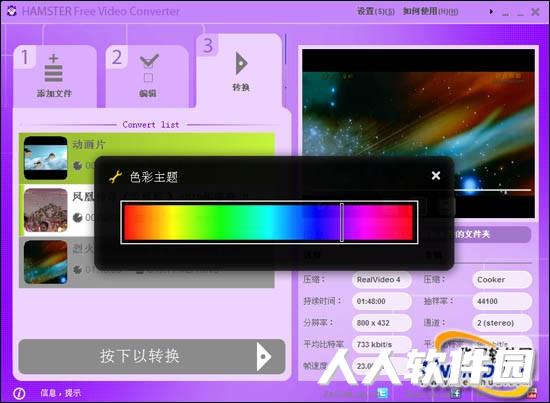Click the Press to convert button
The height and width of the screenshot is (403, 550).
pyautogui.click(x=152, y=356)
